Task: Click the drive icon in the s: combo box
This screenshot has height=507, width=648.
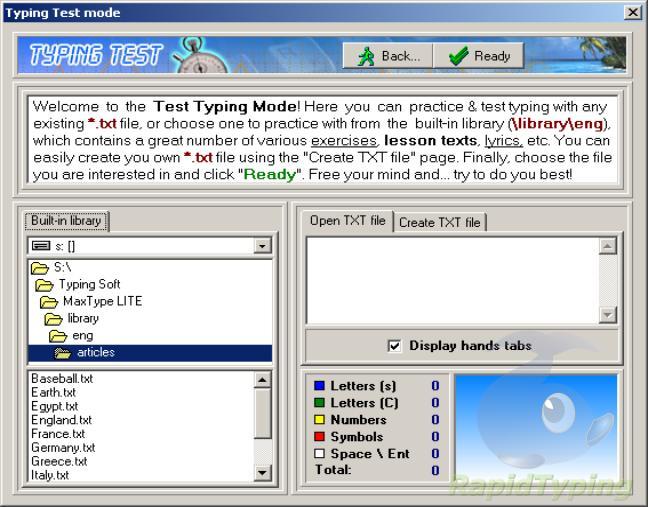Action: click(x=41, y=246)
